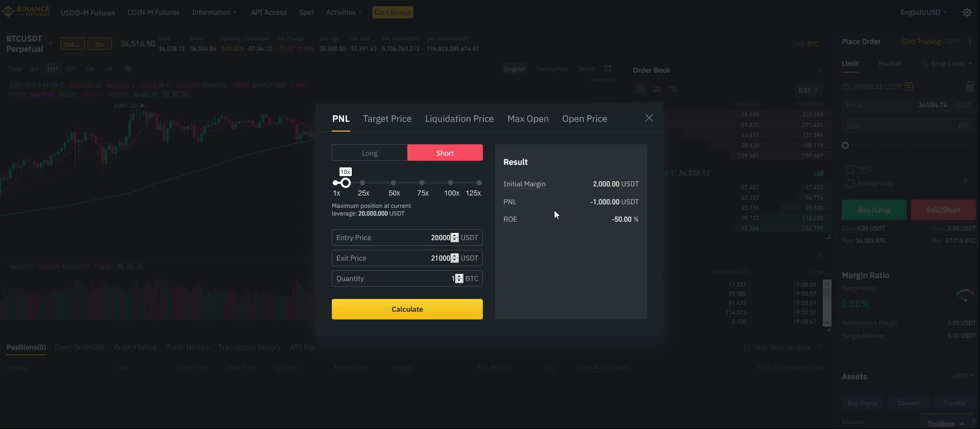Focus the Entry Price input field
The width and height of the screenshot is (980, 429).
point(407,238)
